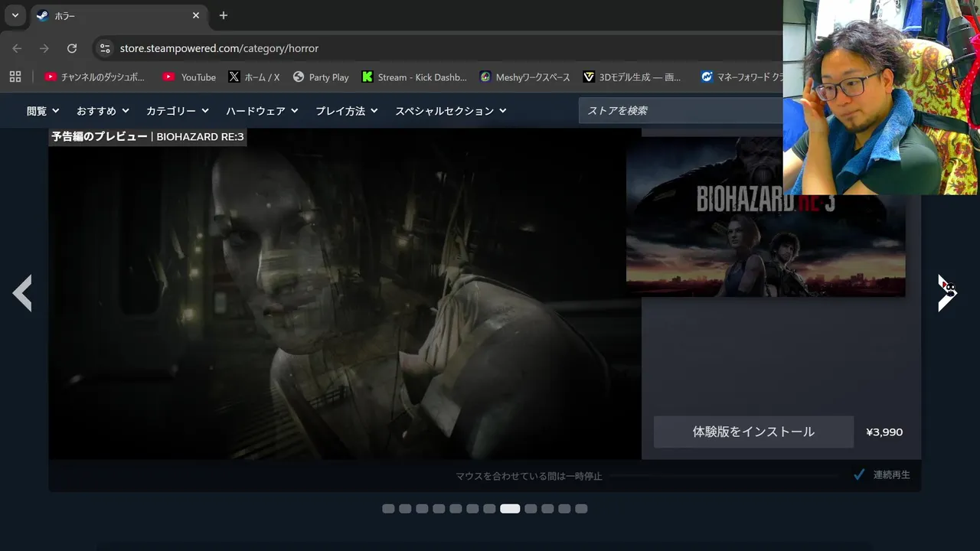980x551 pixels.
Task: Open the Party Play bookmark
Action: point(321,77)
